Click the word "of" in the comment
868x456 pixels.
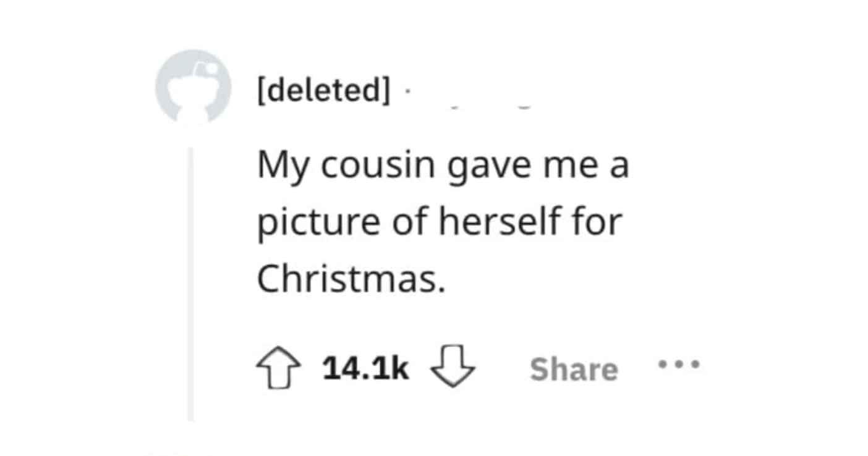(411, 222)
